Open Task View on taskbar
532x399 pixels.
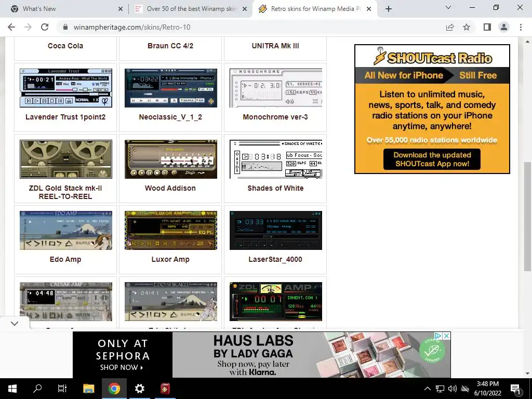point(62,389)
